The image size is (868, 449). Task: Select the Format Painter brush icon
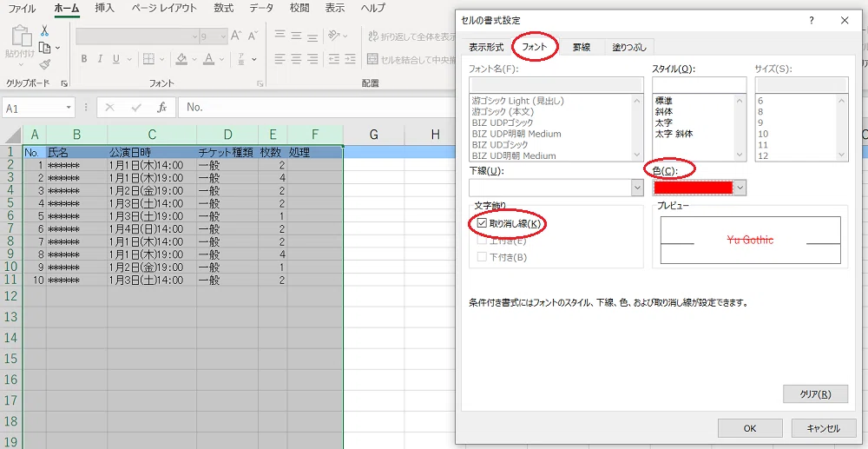[45, 64]
